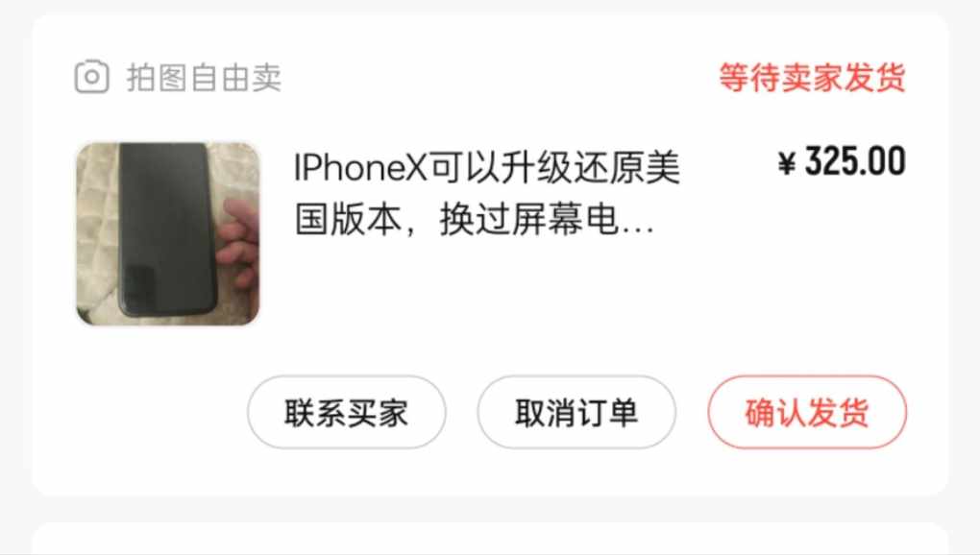Tap the 325.00 amount digits
980x555 pixels.
click(x=855, y=161)
